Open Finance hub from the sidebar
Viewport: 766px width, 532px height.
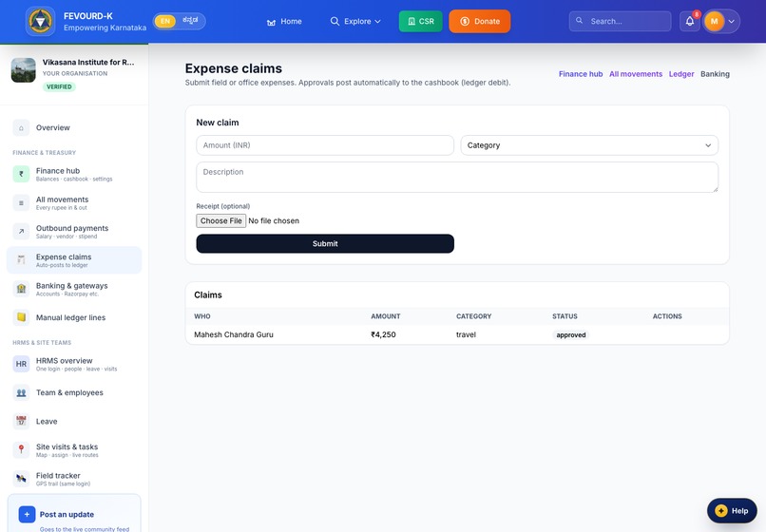click(x=74, y=174)
